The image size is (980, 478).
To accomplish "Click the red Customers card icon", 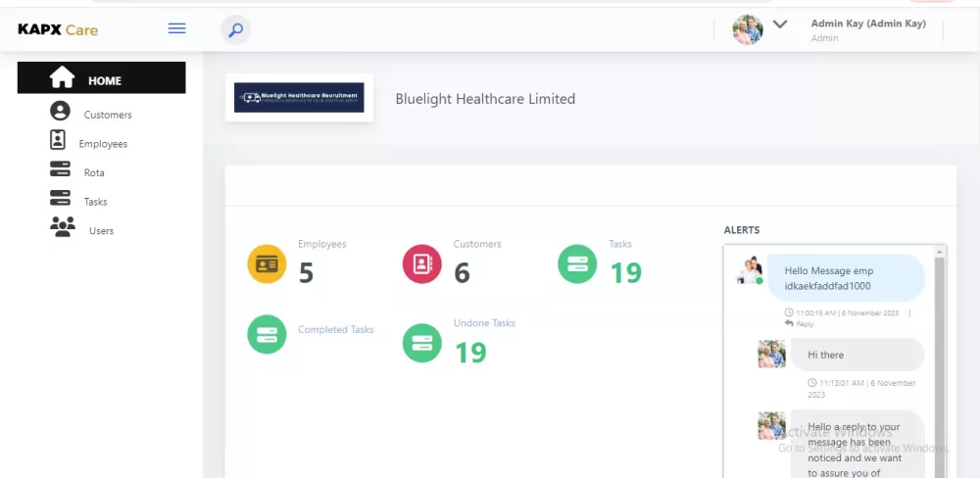I will [x=422, y=264].
